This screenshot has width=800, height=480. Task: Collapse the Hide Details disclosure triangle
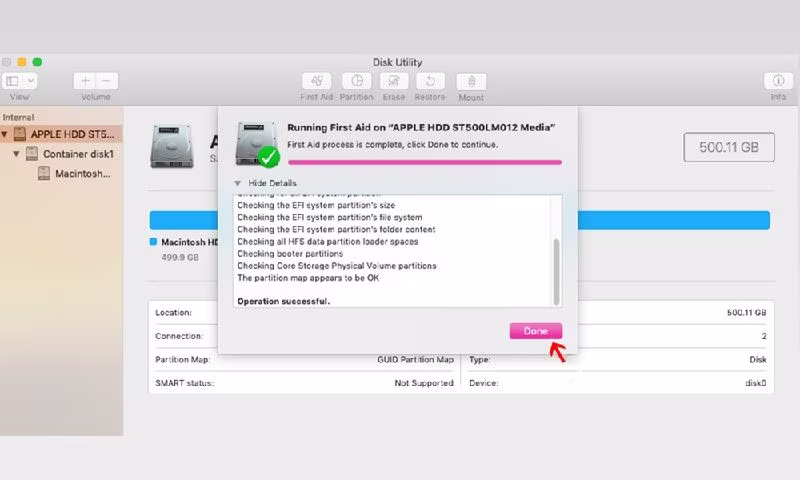pyautogui.click(x=237, y=183)
